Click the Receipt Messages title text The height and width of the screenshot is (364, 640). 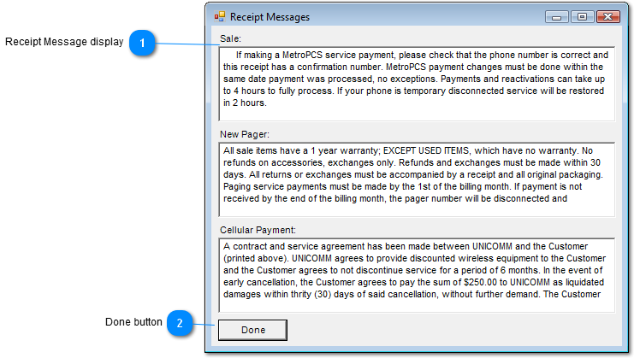(x=270, y=17)
